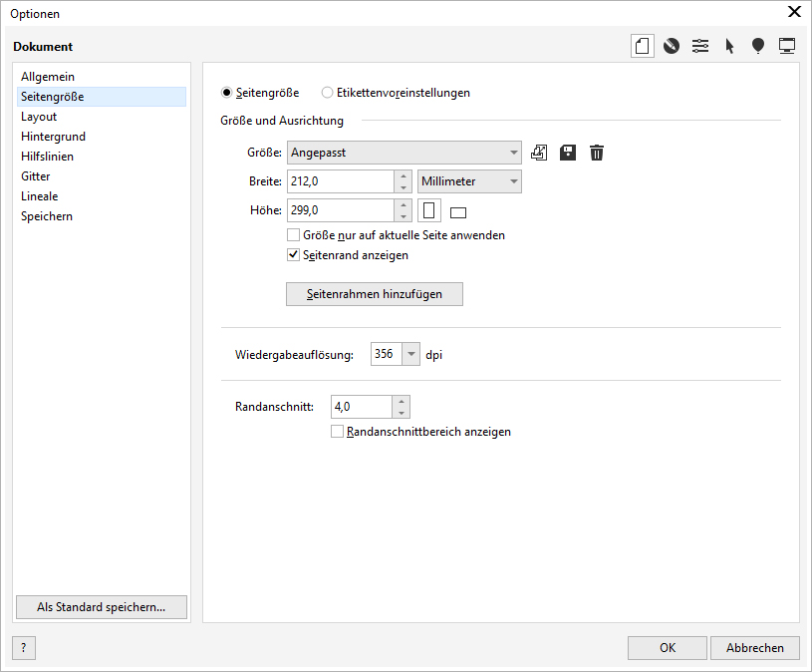Open the CorelDRAW application options icon

tap(672, 46)
